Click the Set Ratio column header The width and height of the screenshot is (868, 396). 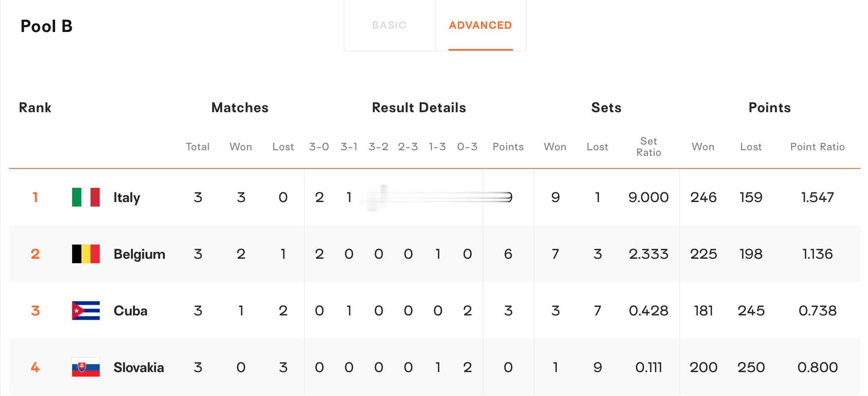point(649,147)
